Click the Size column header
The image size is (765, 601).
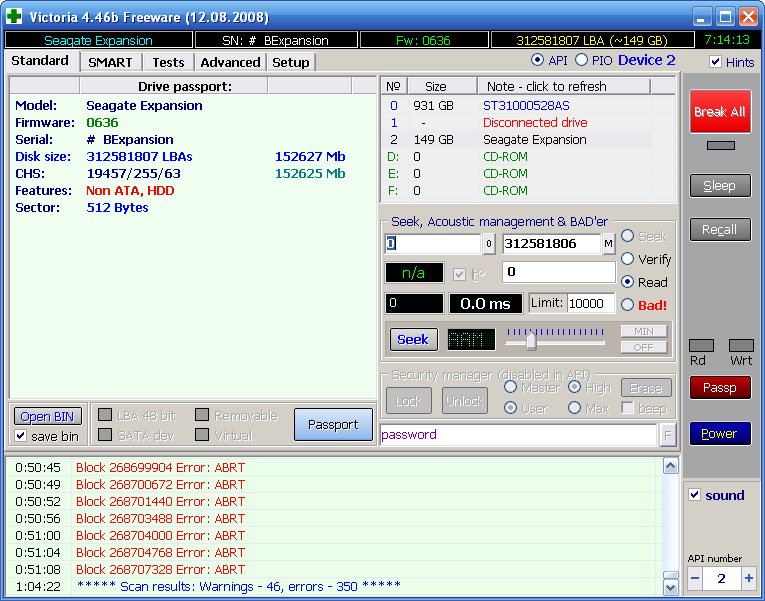tap(442, 86)
